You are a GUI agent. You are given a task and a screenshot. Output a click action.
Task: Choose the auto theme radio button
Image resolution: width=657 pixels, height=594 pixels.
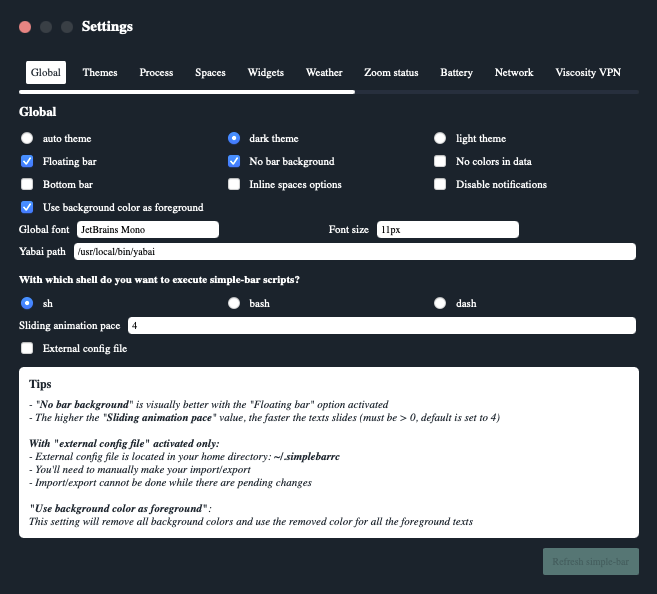point(27,138)
